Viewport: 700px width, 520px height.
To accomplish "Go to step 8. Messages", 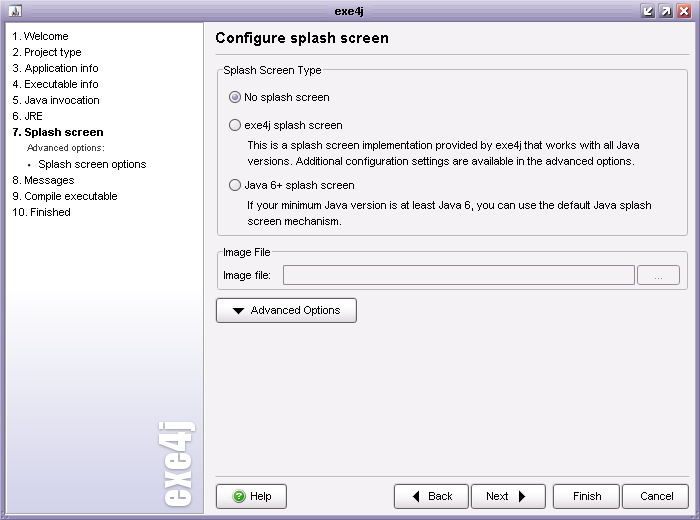I will 43,180.
